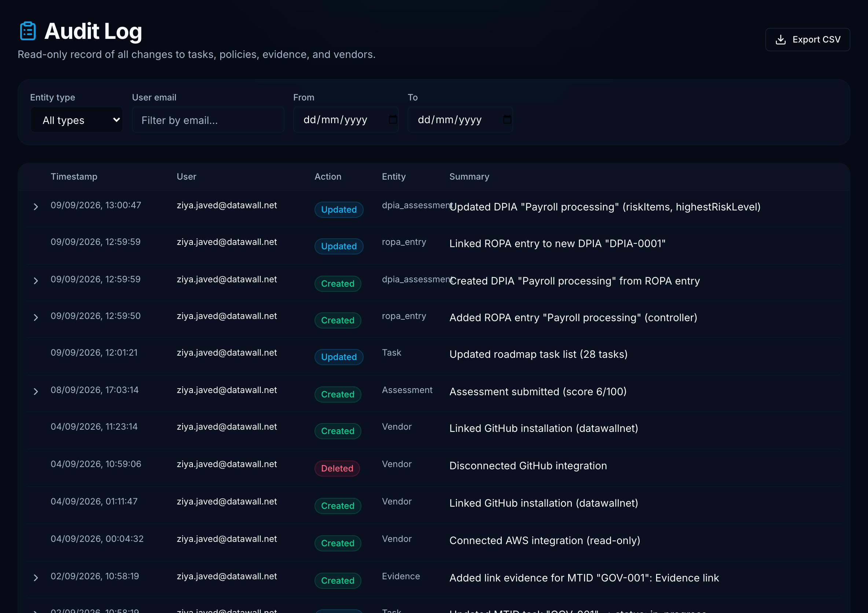Image resolution: width=868 pixels, height=613 pixels.
Task: Expand the Assessment submitted row
Action: pos(36,392)
